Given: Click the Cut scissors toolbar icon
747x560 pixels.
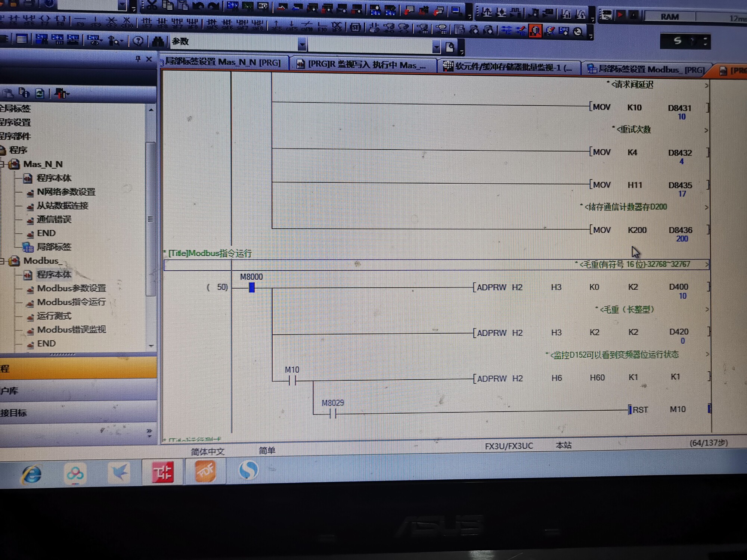Looking at the screenshot, I should 152,5.
